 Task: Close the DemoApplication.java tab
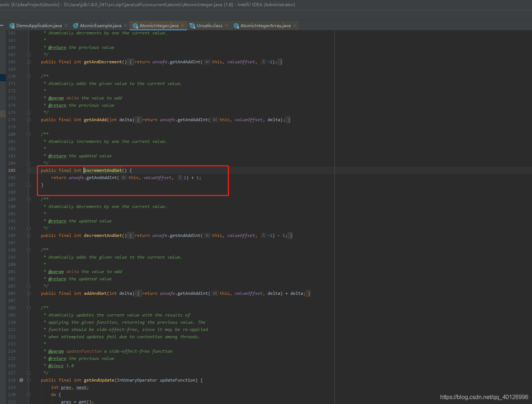[66, 25]
